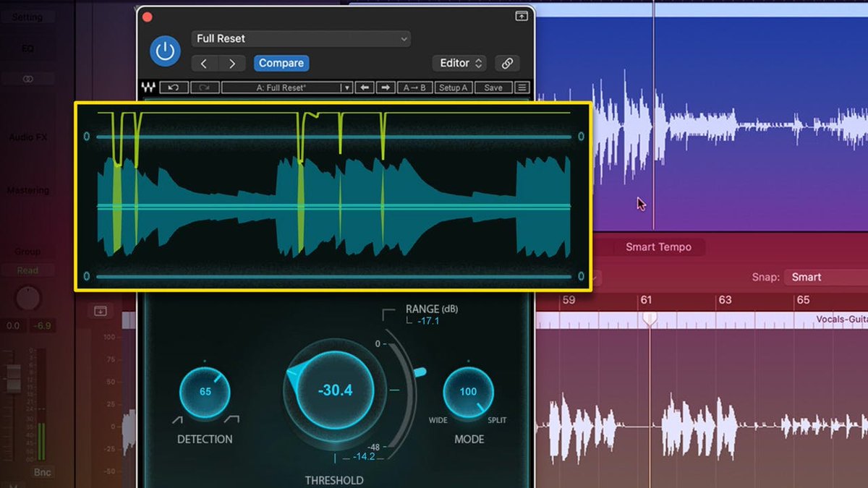Click the Waves toolbar redo icon
The width and height of the screenshot is (868, 488).
pos(204,87)
